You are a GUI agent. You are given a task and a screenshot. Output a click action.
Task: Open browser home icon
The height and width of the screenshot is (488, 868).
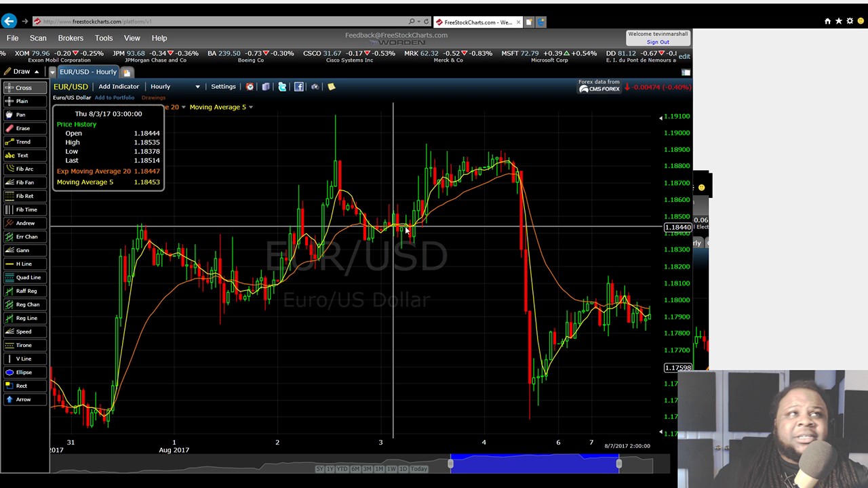click(827, 22)
